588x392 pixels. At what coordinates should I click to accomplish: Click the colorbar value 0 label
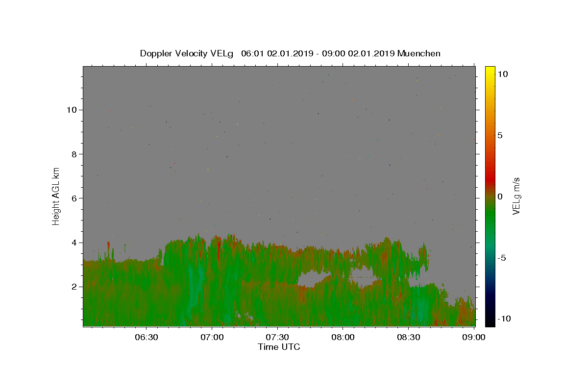[500, 196]
